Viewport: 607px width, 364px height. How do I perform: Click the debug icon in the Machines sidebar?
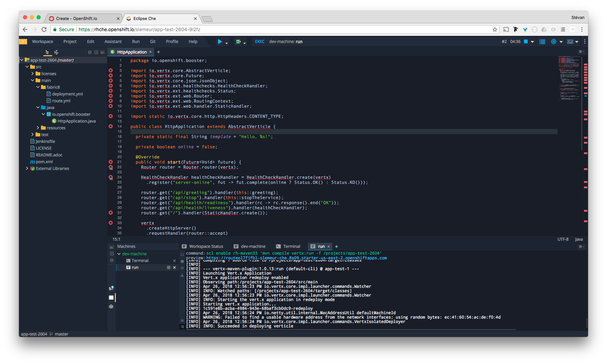(x=111, y=306)
